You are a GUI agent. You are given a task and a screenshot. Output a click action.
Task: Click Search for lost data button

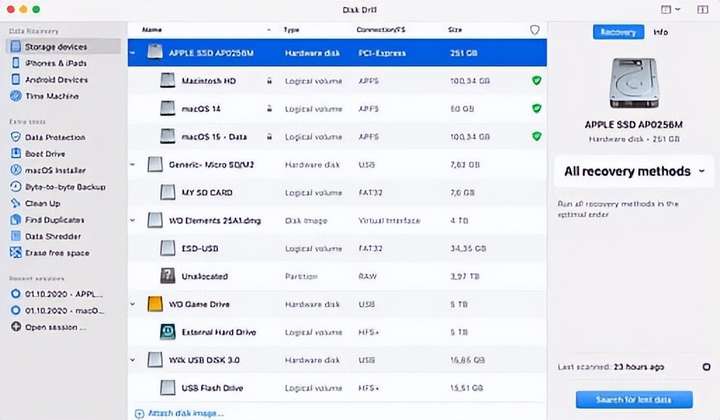tap(634, 400)
